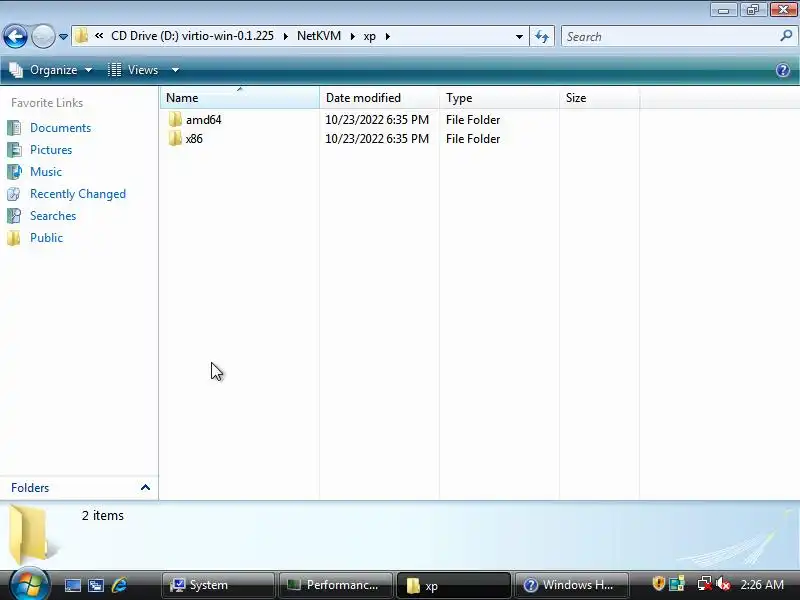Open Music favorite link
The height and width of the screenshot is (600, 800).
(46, 171)
